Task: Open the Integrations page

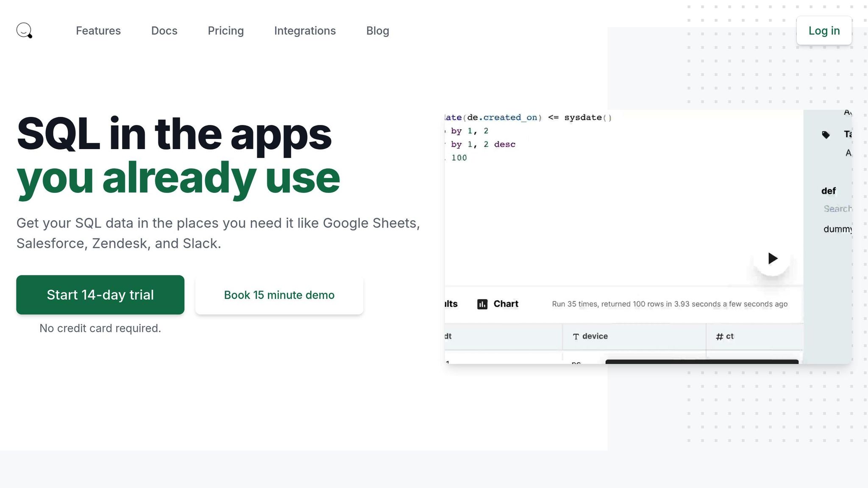Action: (x=305, y=30)
